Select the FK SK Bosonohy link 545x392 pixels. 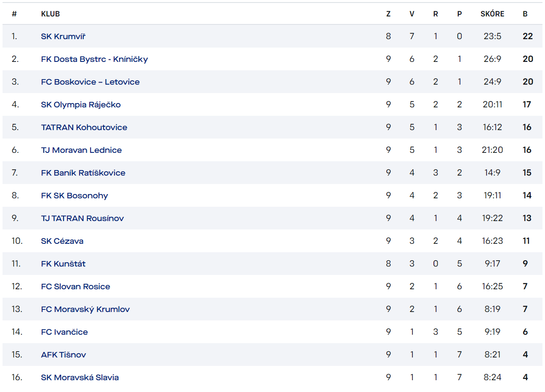[x=74, y=195]
